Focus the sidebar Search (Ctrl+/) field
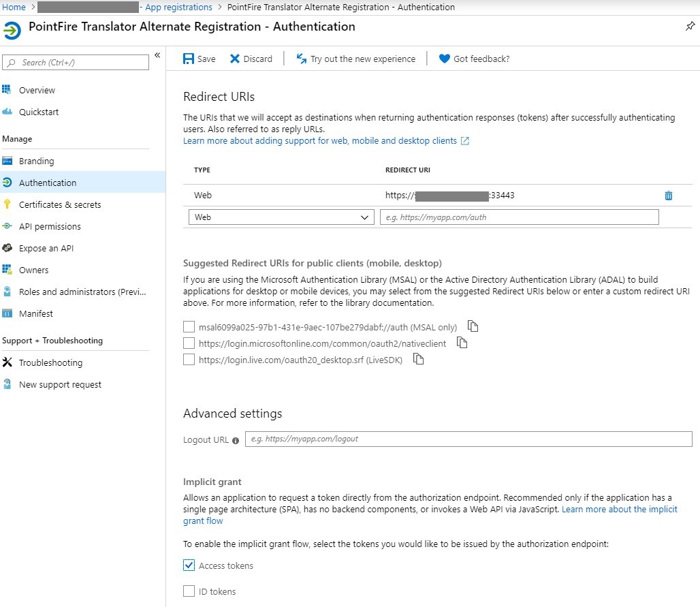Viewport: 700px width, 607px height. [76, 63]
